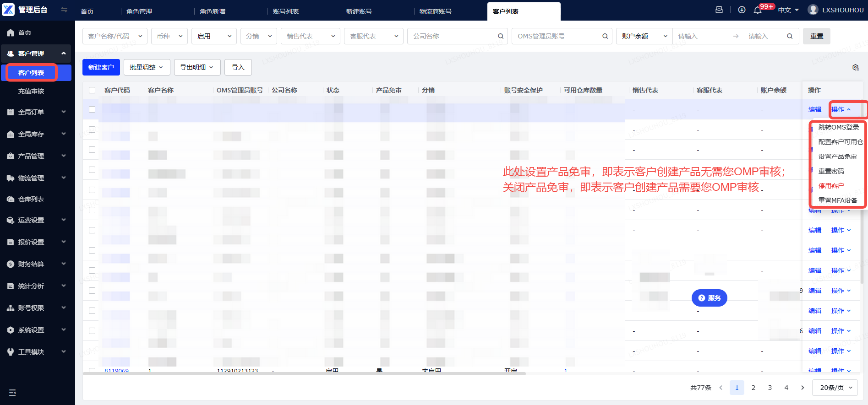Switch to the 账号列表 tab
Screen dimensions: 868x405
[x=286, y=11]
